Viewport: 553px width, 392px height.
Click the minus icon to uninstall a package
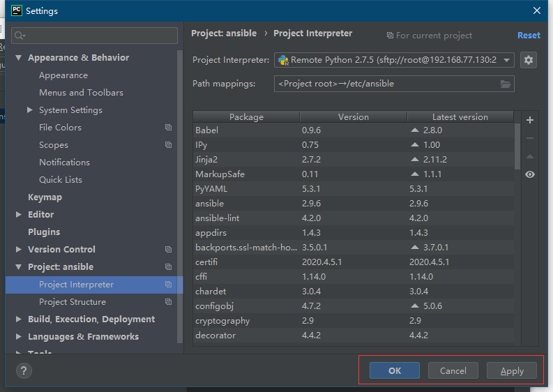click(529, 138)
